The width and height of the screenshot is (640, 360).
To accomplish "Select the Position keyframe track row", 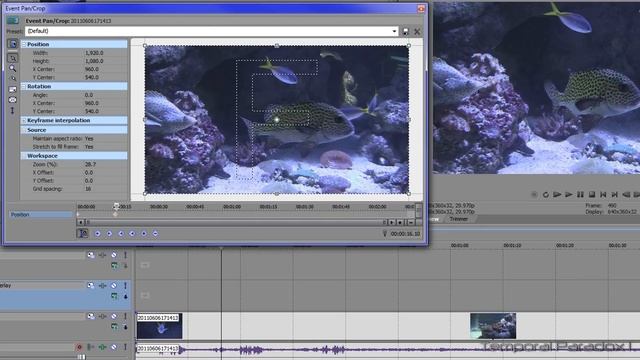I will tap(40, 214).
